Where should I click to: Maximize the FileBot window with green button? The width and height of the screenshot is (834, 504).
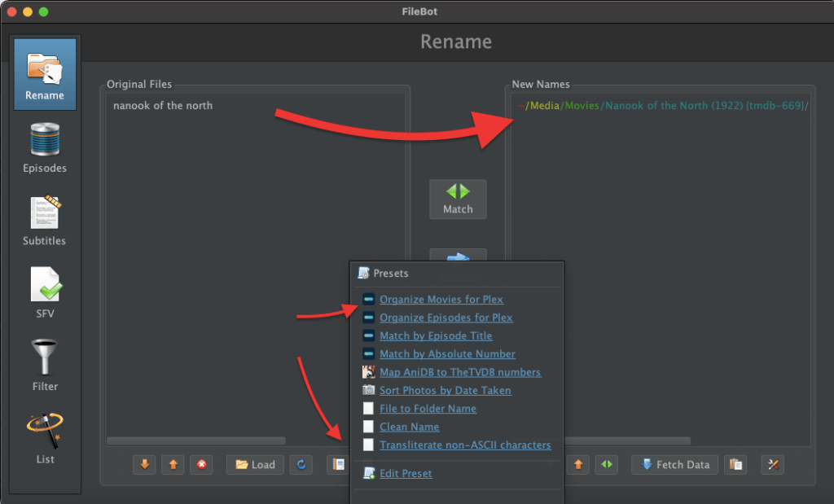[x=44, y=11]
